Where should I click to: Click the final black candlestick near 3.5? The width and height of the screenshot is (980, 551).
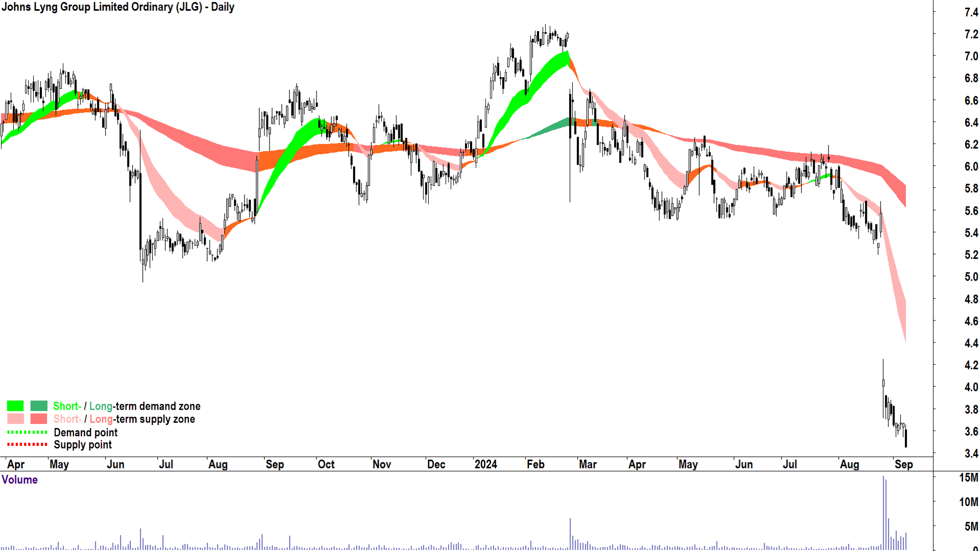click(906, 438)
